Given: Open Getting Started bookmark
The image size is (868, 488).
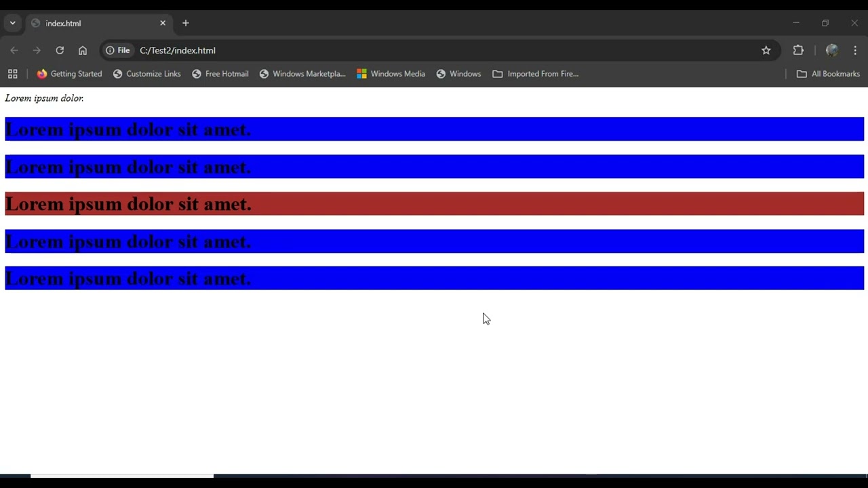Looking at the screenshot, I should [x=69, y=74].
